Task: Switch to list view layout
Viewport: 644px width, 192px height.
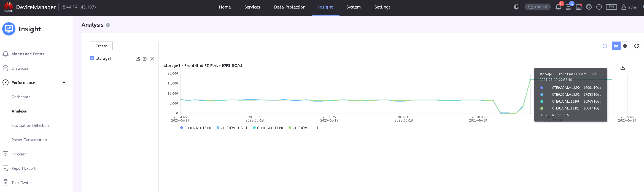Action: click(616, 46)
